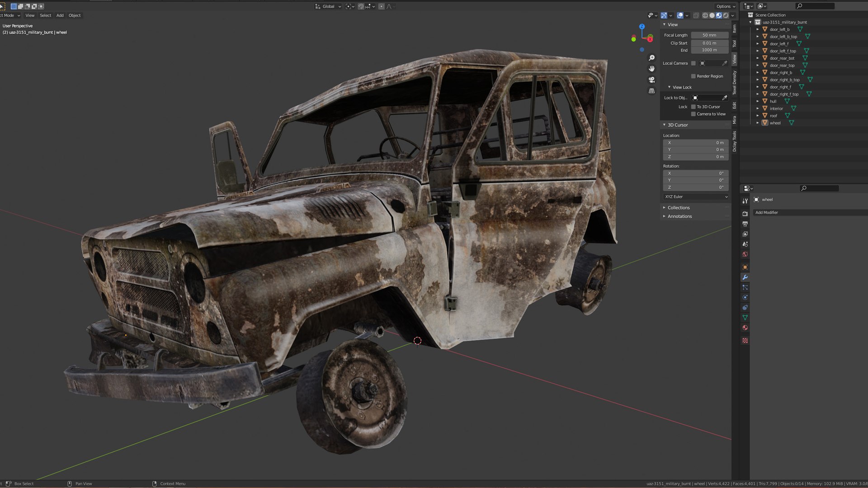Open the View menu
Screen dimensions: 868x488
(30, 15)
